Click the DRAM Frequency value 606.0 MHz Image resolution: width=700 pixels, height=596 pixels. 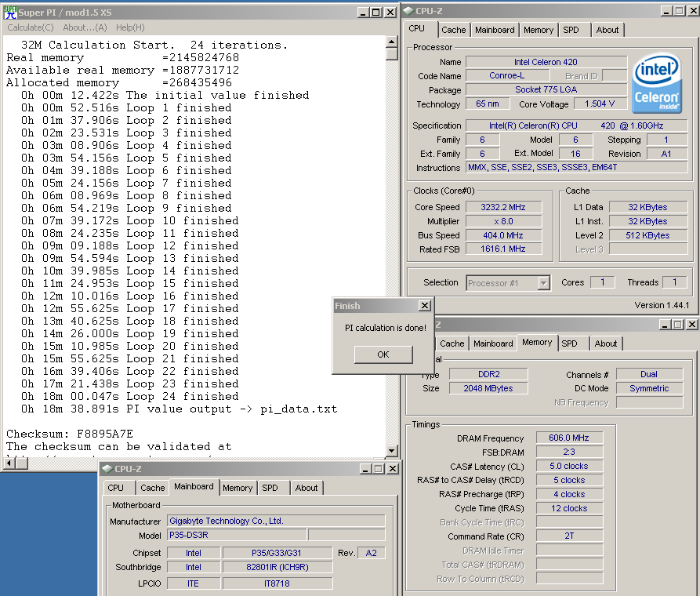[x=569, y=438]
